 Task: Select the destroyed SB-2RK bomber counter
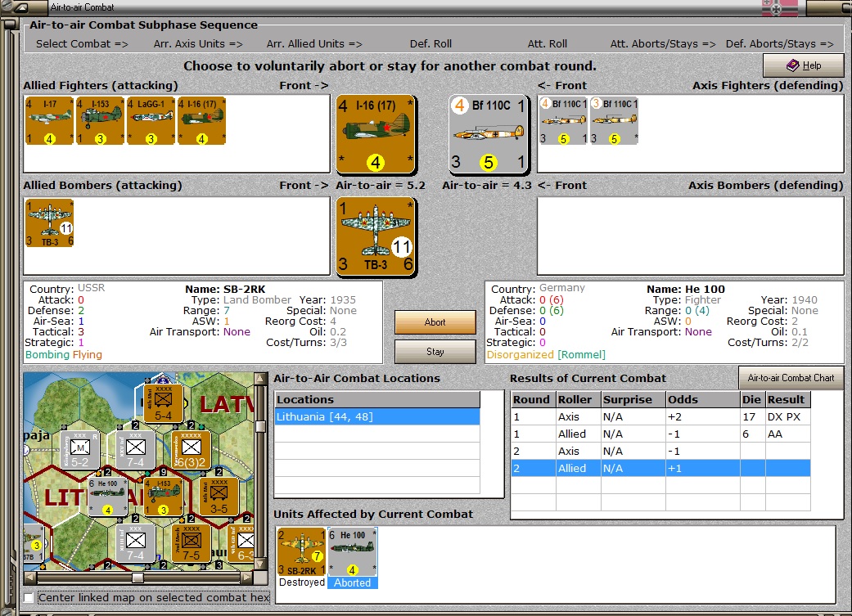click(x=301, y=552)
